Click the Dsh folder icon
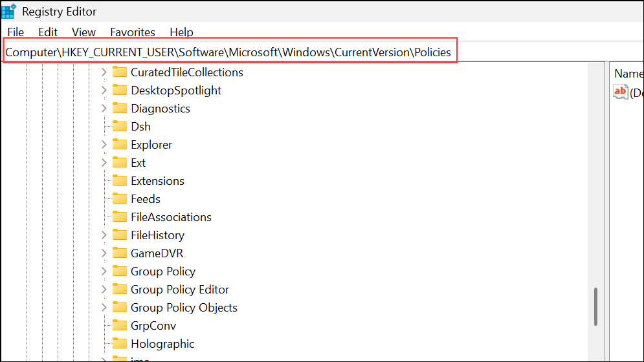Screen dimensions: 644x362 point(119,127)
